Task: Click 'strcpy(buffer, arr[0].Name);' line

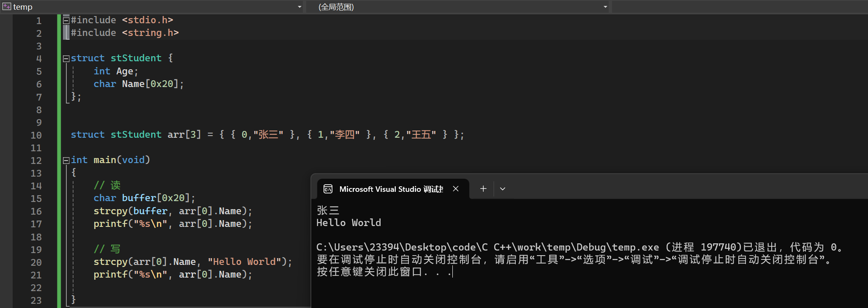Action: [x=173, y=211]
